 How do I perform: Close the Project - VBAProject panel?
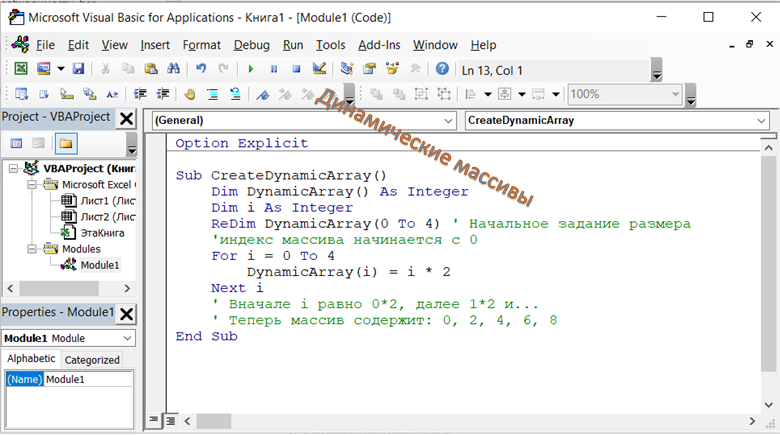coord(127,118)
